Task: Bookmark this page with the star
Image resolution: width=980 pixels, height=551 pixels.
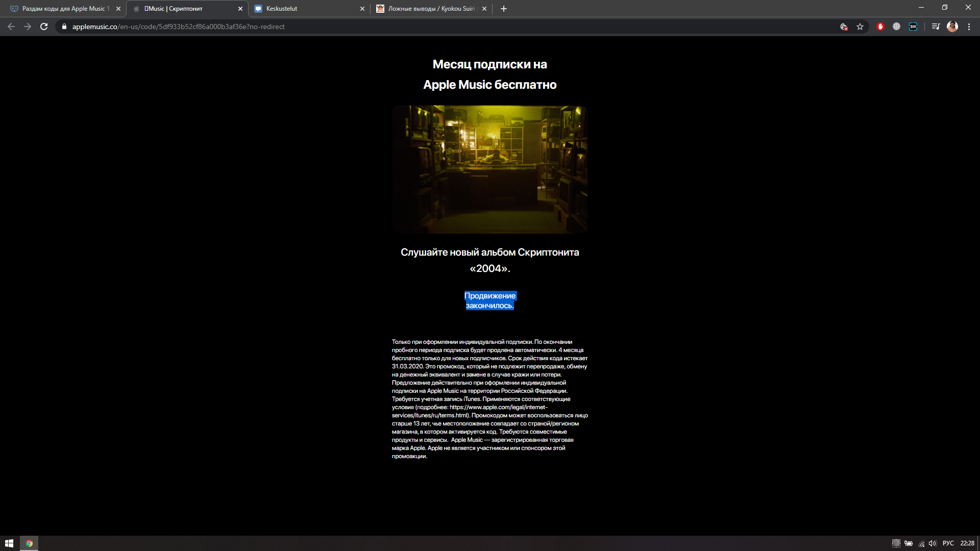Action: pyautogui.click(x=860, y=27)
